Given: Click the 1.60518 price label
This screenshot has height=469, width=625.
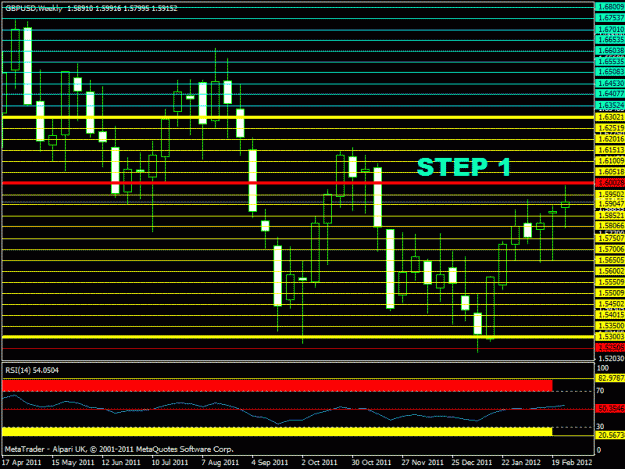Looking at the screenshot, I should tap(610, 172).
